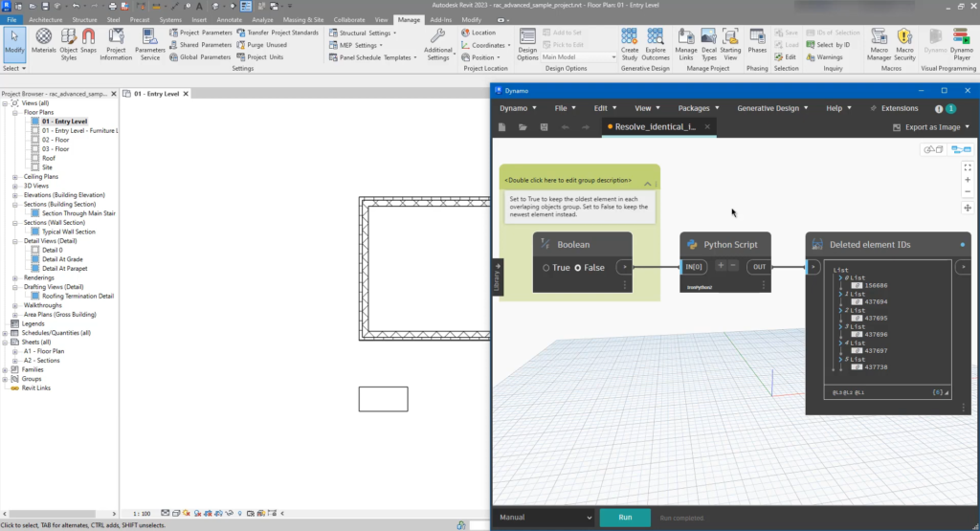Screen dimensions: 980x531
Task: Open the Manual run mode dropdown
Action: tap(544, 518)
